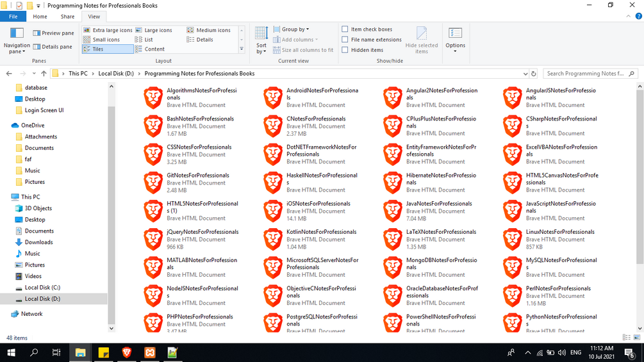Switch layout to Details view
Screen dimensions: 644x362
tap(200, 39)
